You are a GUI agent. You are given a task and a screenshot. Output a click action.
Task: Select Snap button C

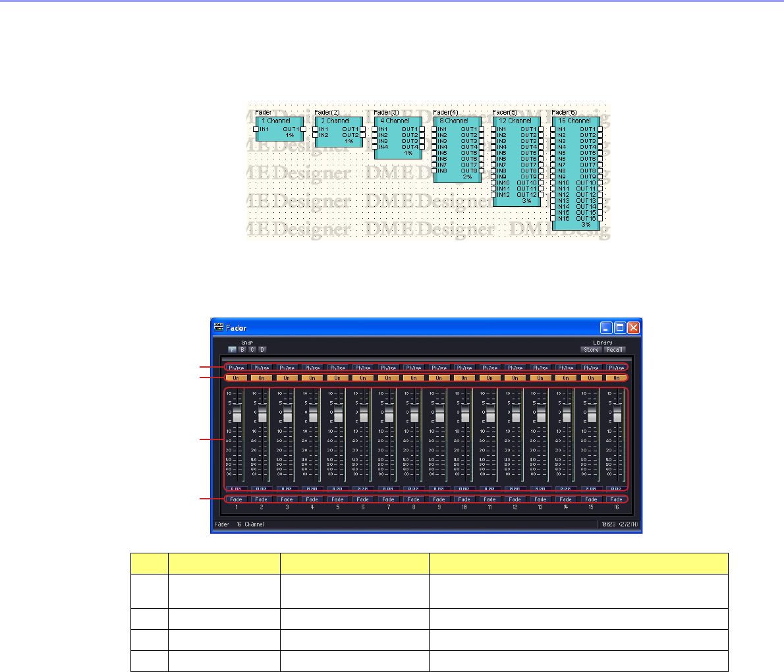click(252, 350)
